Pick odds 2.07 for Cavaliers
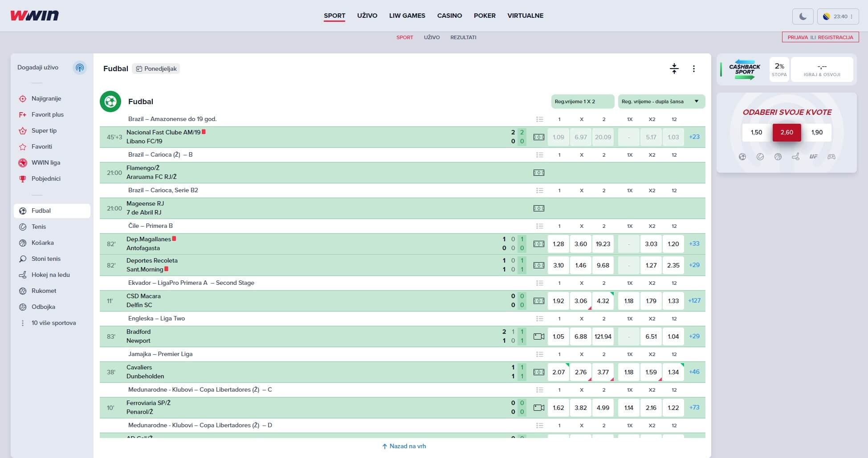Viewport: 868px width, 458px height. click(x=558, y=372)
